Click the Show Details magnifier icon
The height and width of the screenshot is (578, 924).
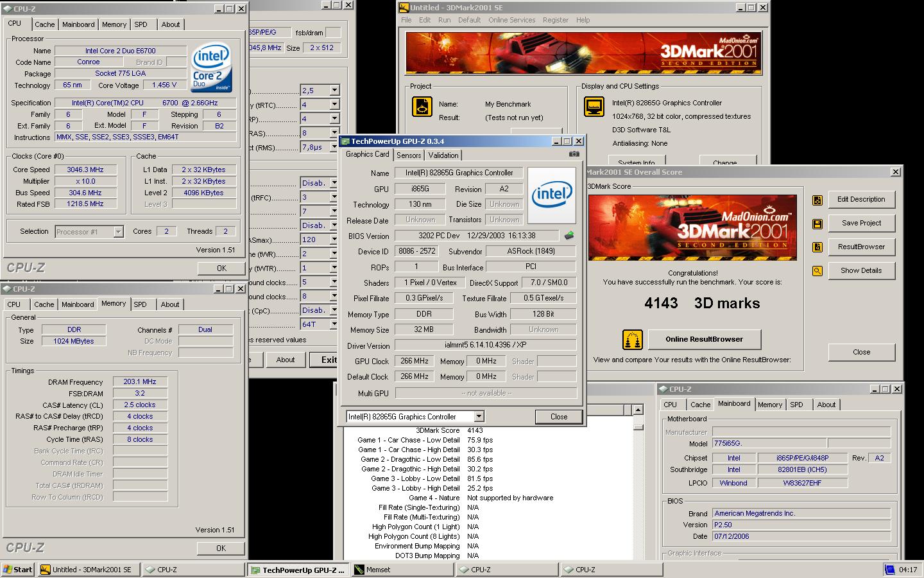pyautogui.click(x=817, y=271)
